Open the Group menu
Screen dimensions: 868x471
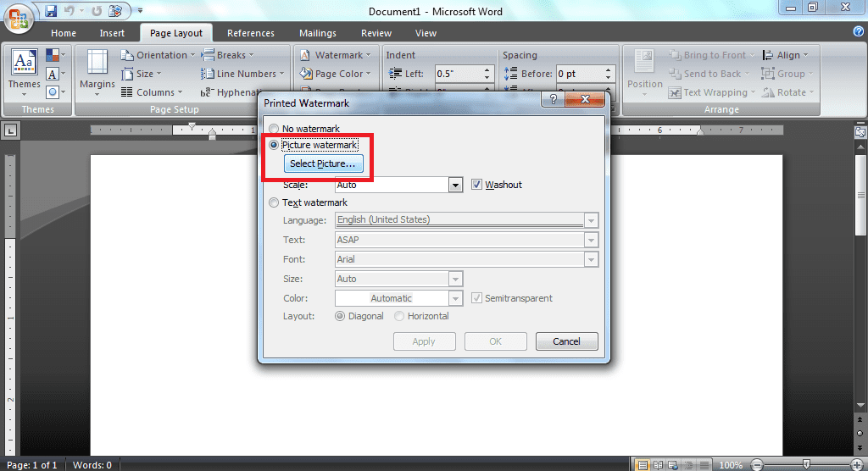point(787,74)
